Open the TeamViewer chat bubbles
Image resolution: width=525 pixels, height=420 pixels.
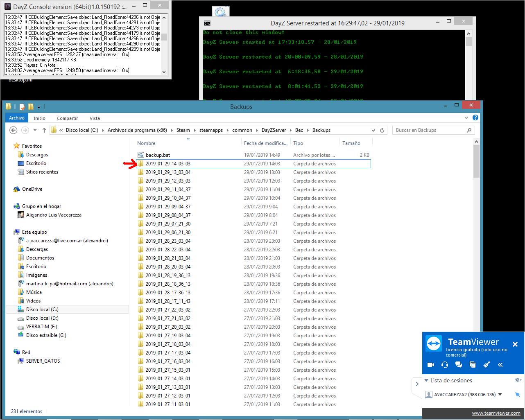[x=459, y=365]
